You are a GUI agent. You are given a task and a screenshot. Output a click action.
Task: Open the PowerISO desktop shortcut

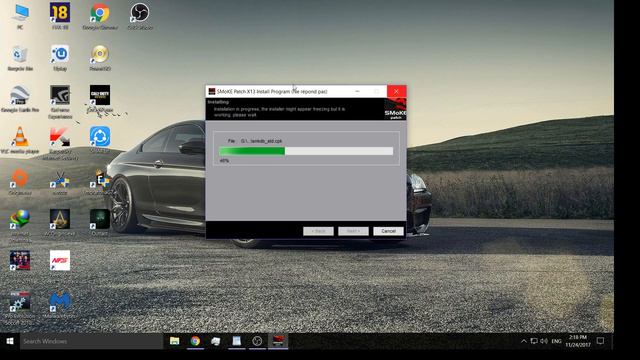(100, 58)
